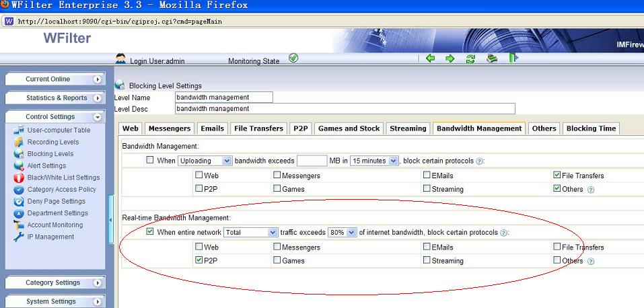Check Web under Bandwidth Management section

(199, 175)
